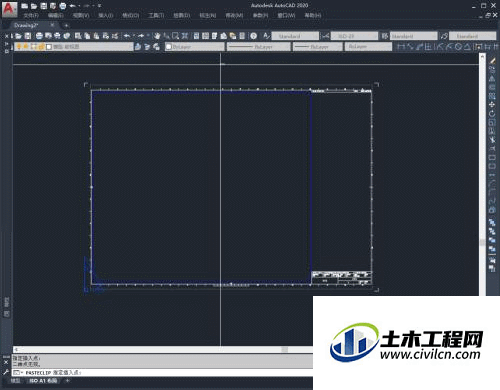Toggle the layer on/off lightbulb
The width and height of the screenshot is (500, 390).
19,47
